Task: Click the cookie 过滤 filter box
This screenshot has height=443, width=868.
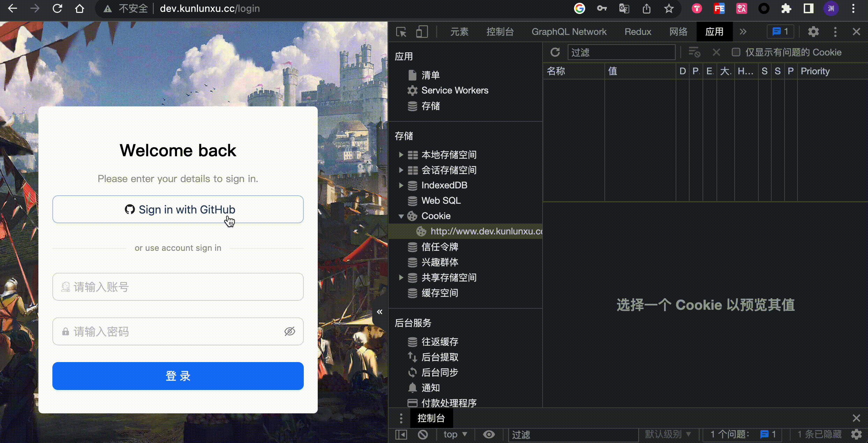Action: coord(621,52)
